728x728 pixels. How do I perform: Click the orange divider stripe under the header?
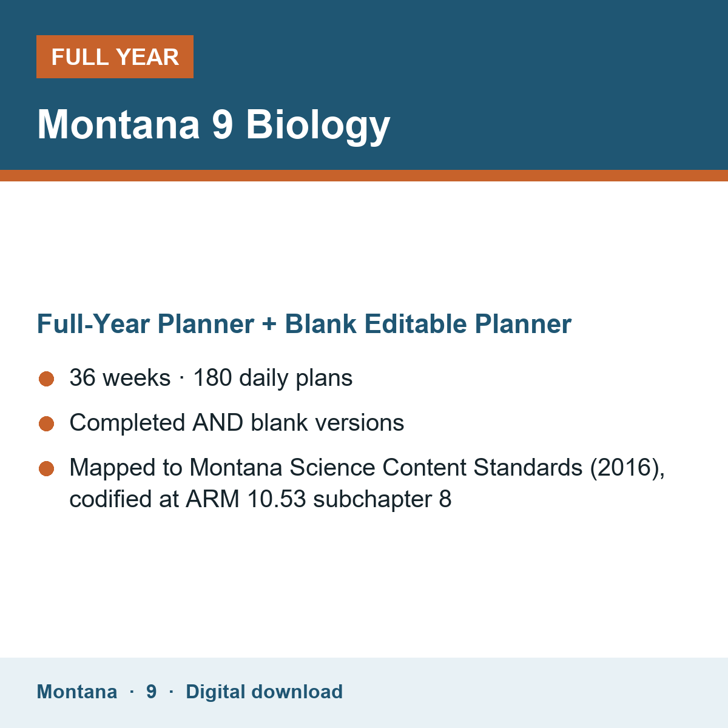364,175
